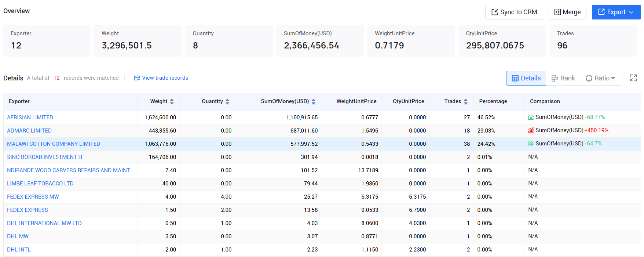Sort by SumOfMoney(USD) column arrows
The image size is (644, 257).
(x=314, y=101)
